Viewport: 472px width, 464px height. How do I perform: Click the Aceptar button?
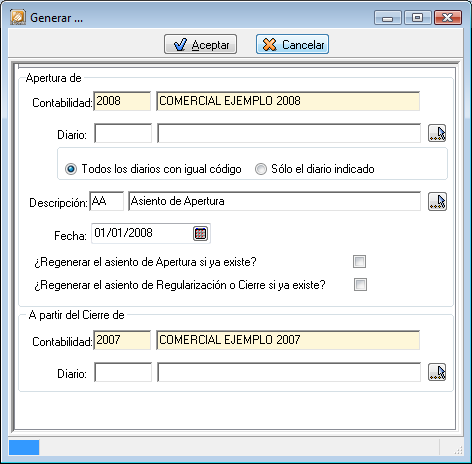point(200,44)
